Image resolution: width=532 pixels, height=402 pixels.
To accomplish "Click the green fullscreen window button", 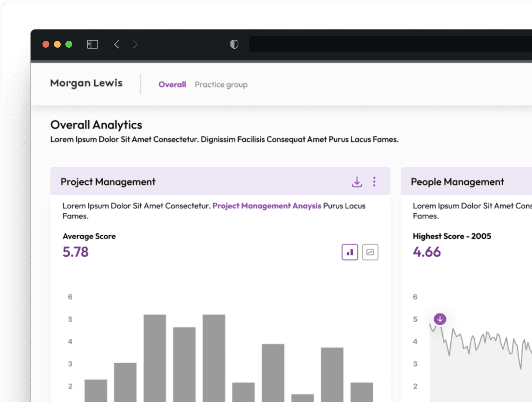I will [x=69, y=44].
